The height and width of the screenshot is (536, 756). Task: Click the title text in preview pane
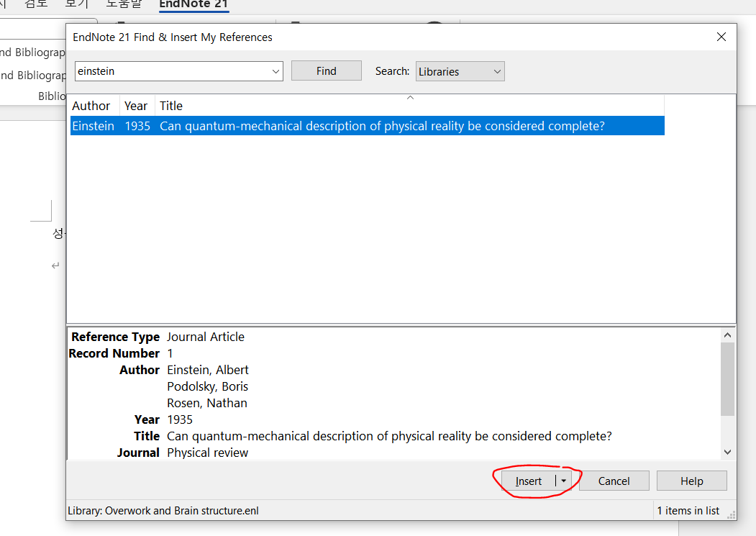point(389,436)
